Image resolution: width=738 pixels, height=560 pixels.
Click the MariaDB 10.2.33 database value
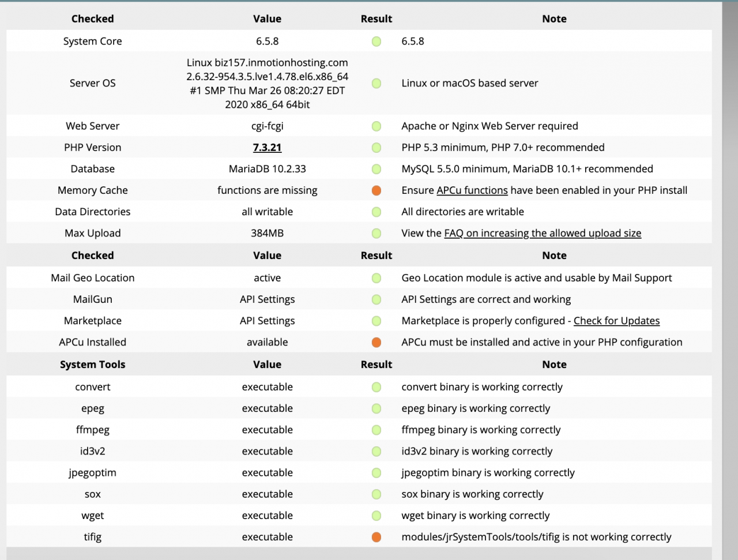pos(267,169)
